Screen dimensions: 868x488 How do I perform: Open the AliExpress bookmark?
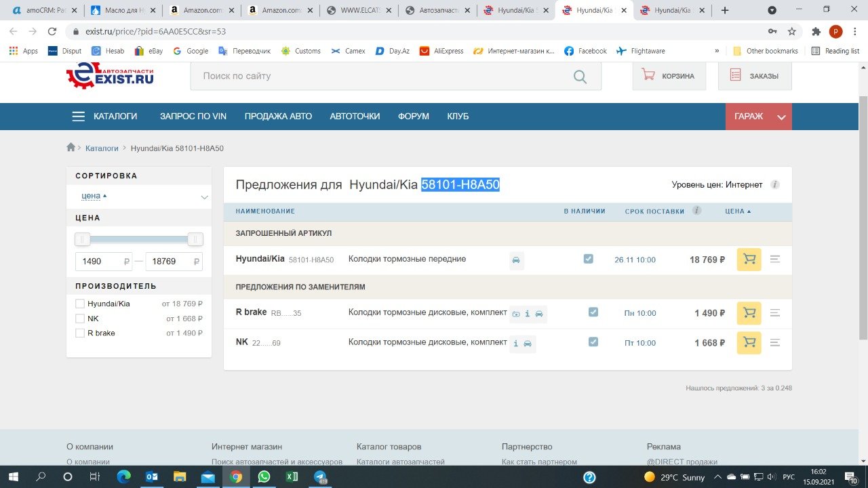441,51
